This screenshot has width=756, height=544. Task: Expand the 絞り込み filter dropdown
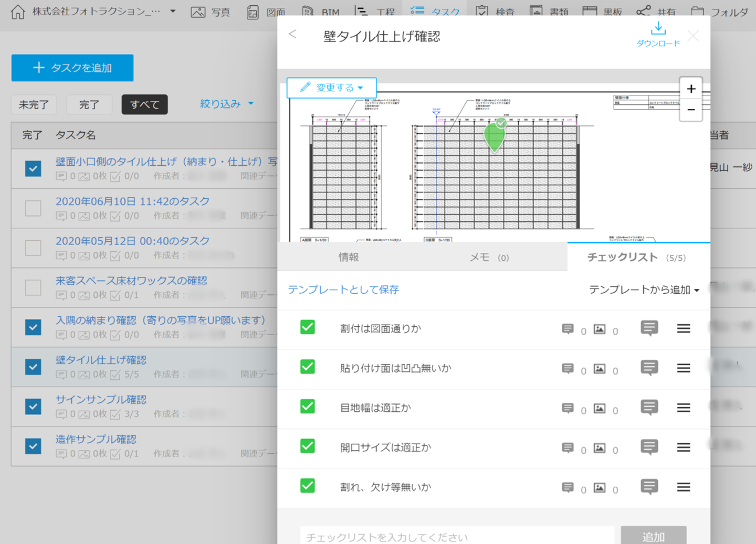[x=226, y=104]
